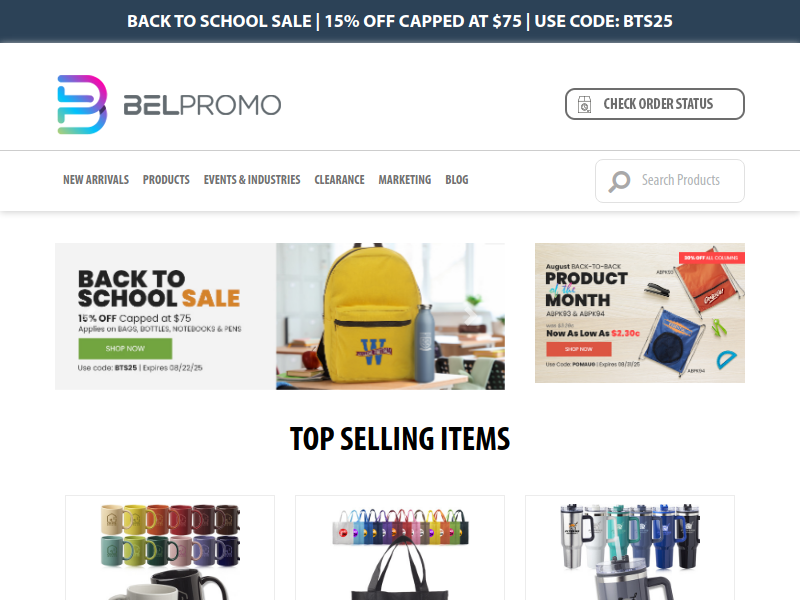Image resolution: width=800 pixels, height=600 pixels.
Task: Go to next slide with right carousel arrow
Action: coord(469,316)
